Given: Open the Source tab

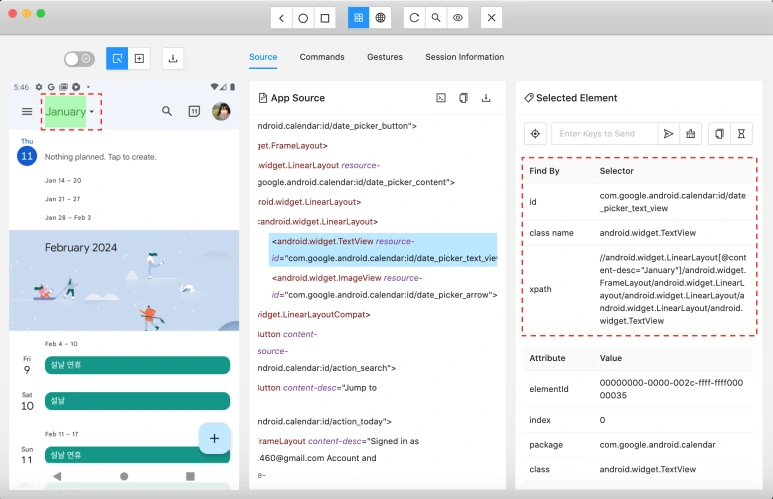Looking at the screenshot, I should pos(263,57).
